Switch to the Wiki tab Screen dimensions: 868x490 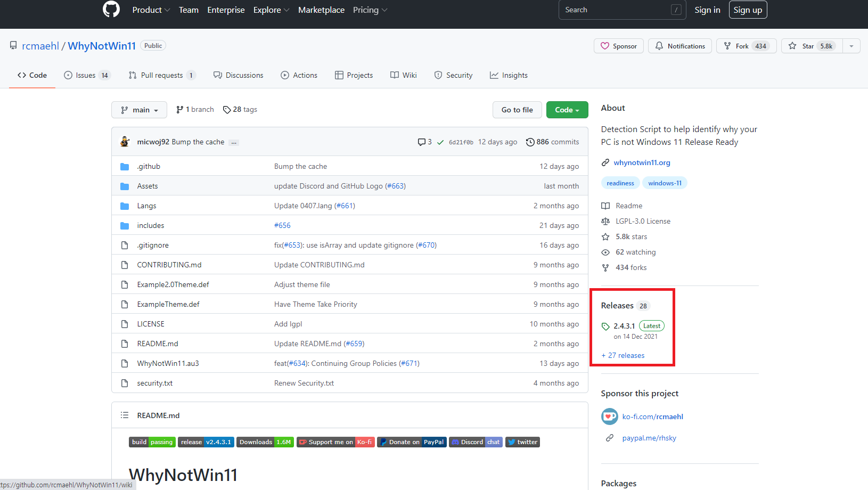403,75
